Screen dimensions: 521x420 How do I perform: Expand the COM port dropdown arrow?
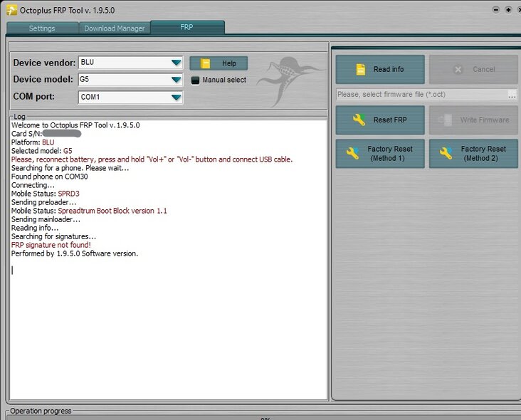176,98
